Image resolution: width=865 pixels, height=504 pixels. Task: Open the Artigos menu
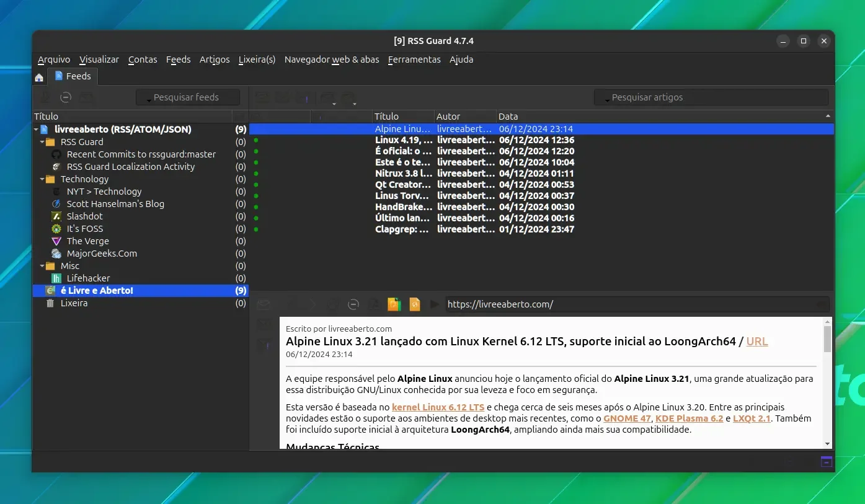[215, 60]
